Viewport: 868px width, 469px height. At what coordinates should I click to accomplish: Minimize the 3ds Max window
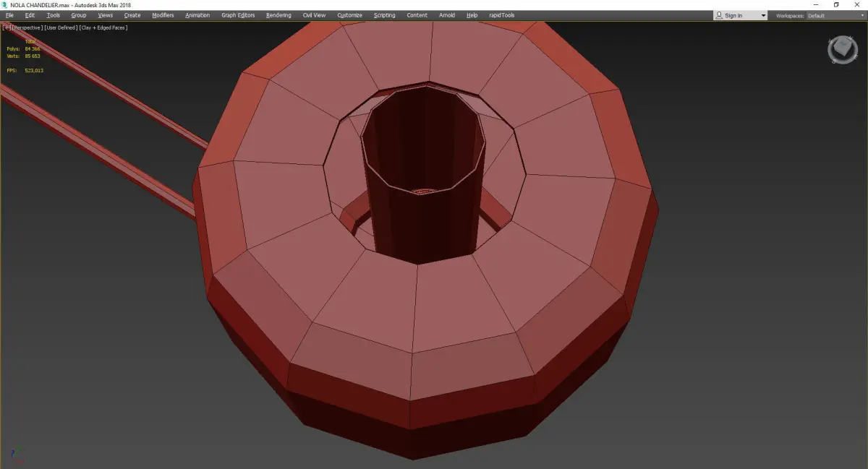click(x=817, y=4)
